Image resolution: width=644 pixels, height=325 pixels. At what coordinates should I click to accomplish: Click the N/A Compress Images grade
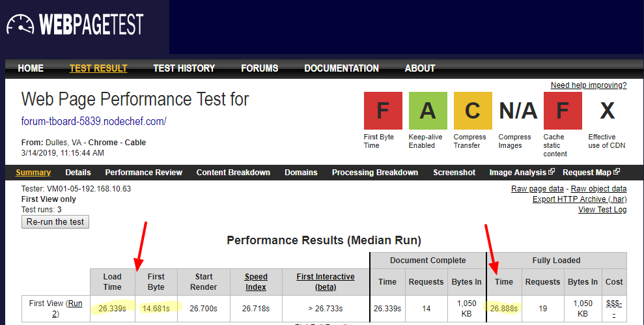(518, 111)
